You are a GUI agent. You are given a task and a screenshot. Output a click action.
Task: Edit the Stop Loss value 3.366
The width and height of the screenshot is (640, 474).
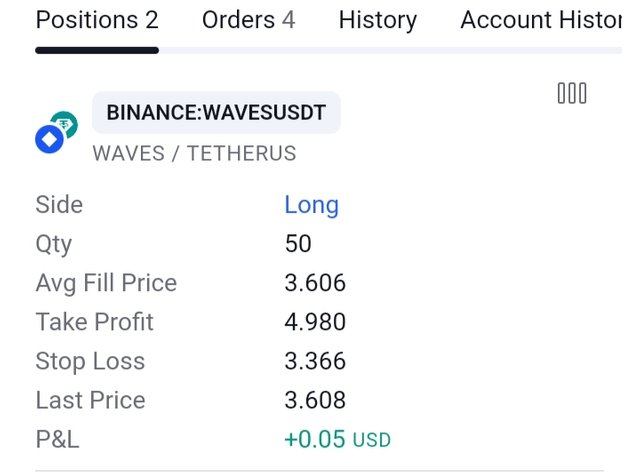pos(315,361)
